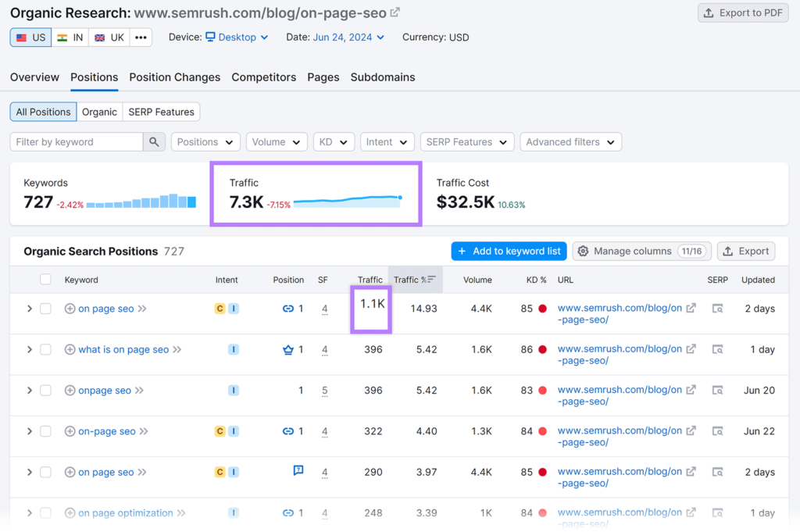Open external link icon next to page URL title
Screen dimensions: 800x532
(395, 12)
